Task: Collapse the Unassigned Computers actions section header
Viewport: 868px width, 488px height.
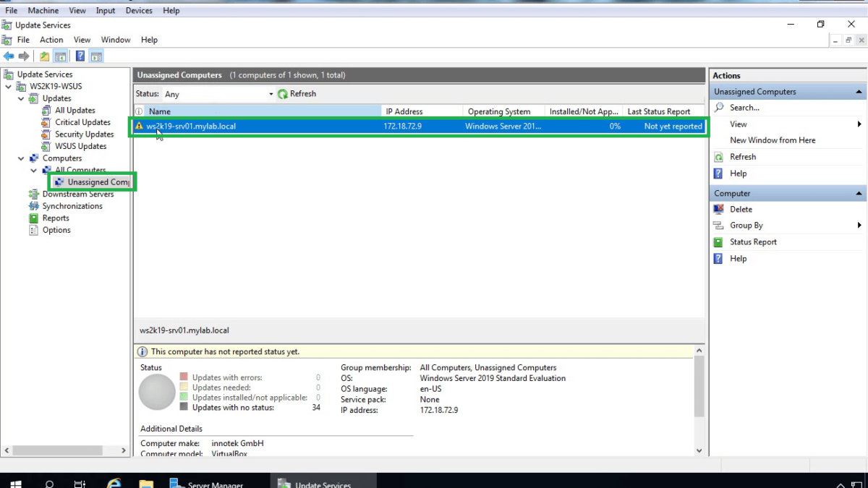Action: point(859,92)
